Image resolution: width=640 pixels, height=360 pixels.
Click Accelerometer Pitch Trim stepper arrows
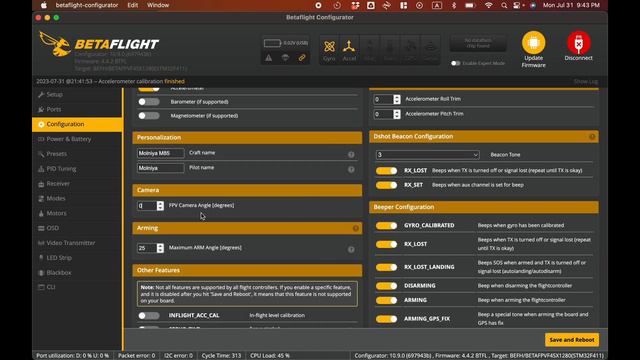coord(397,114)
